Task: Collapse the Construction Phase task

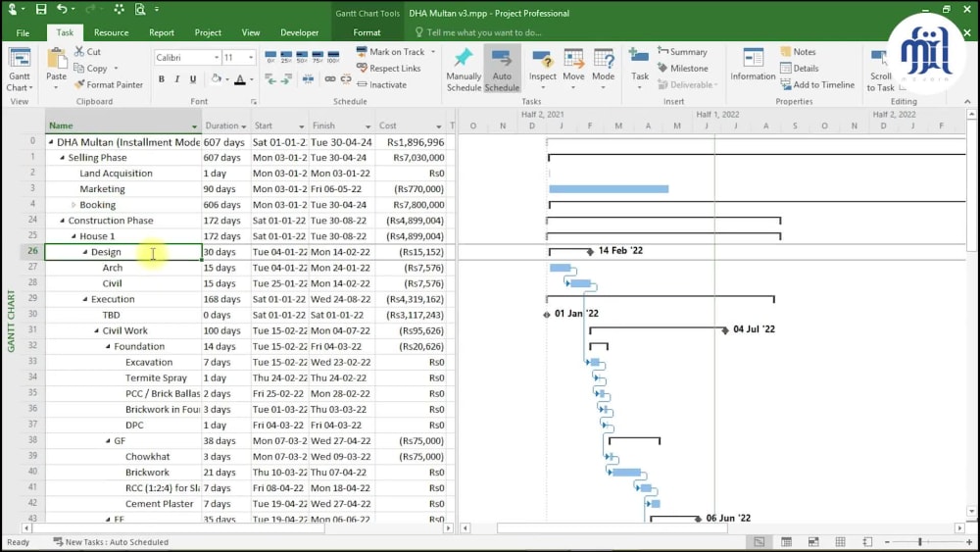Action: (x=62, y=221)
